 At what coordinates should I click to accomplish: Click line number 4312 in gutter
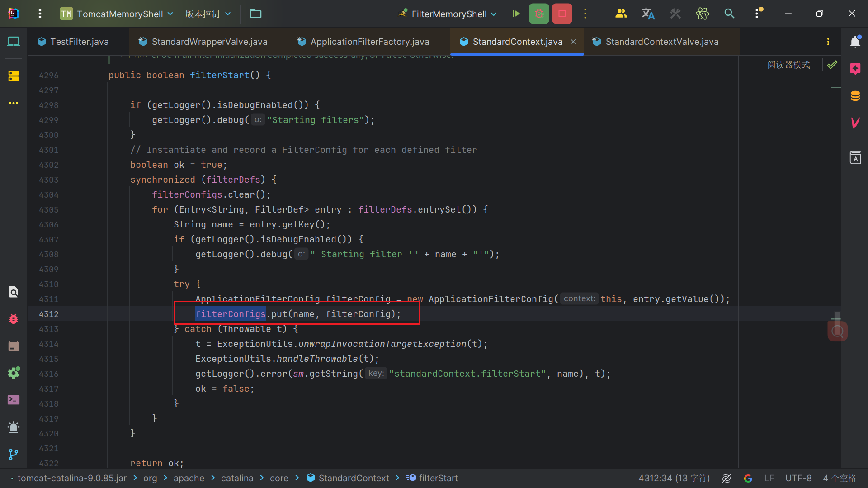tap(49, 314)
